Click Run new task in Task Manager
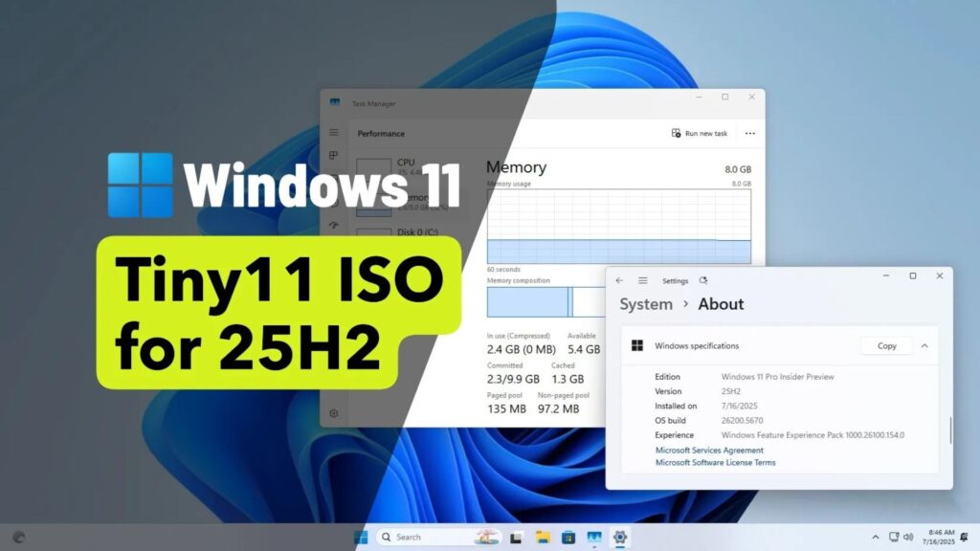This screenshot has width=980, height=551. click(x=700, y=133)
